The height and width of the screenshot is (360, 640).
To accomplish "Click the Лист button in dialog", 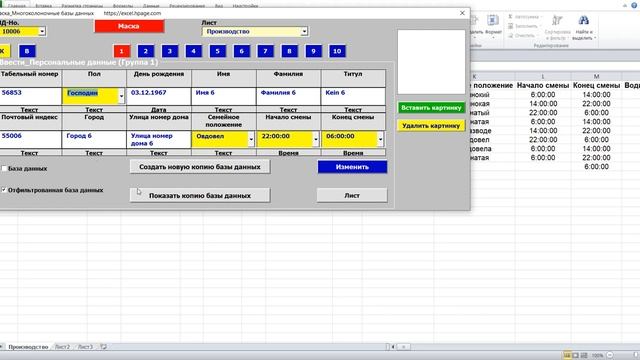I will click(352, 195).
